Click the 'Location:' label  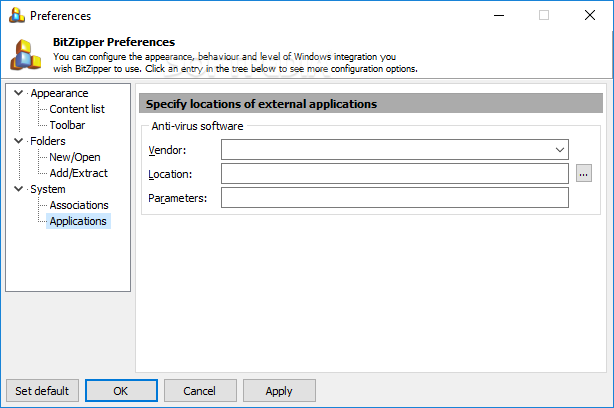[x=170, y=174]
